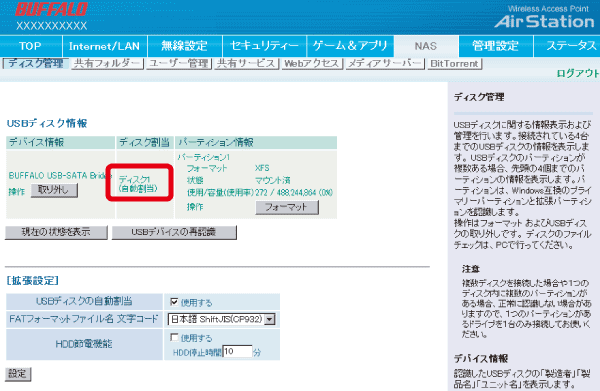Select the ディスク管理 sub-tab
600x391 pixels.
36,64
